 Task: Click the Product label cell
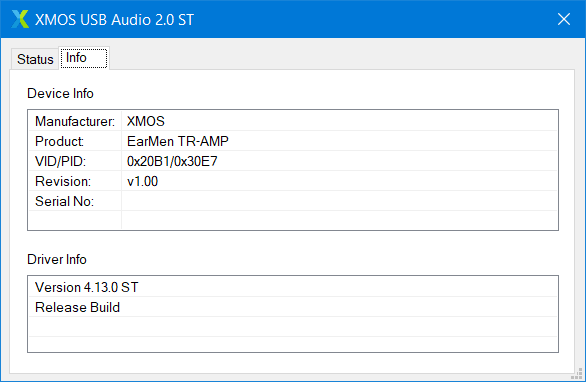[x=75, y=141]
